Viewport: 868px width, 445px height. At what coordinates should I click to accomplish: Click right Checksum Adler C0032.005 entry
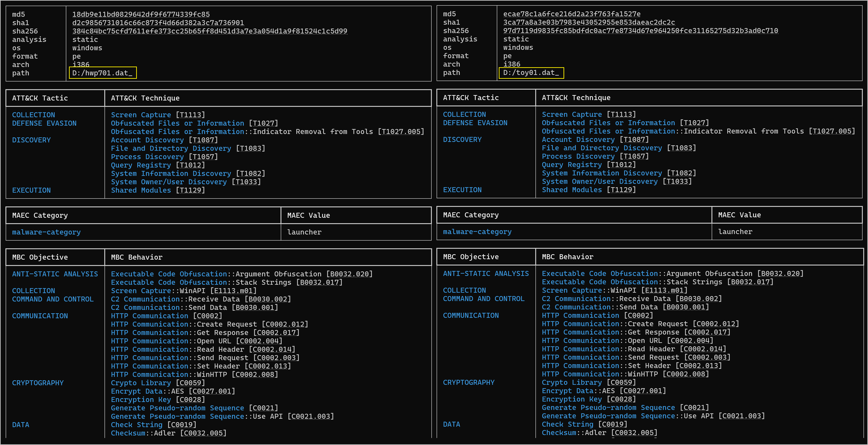click(599, 433)
